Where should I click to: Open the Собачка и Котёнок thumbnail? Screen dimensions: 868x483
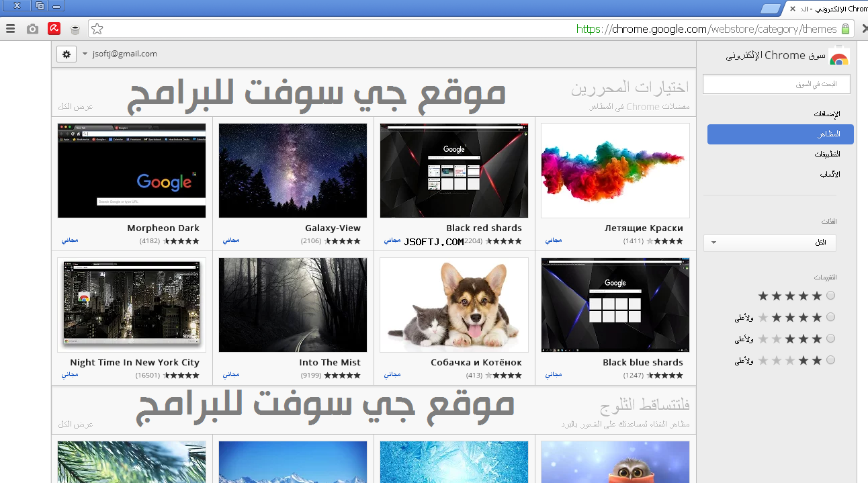click(x=454, y=305)
